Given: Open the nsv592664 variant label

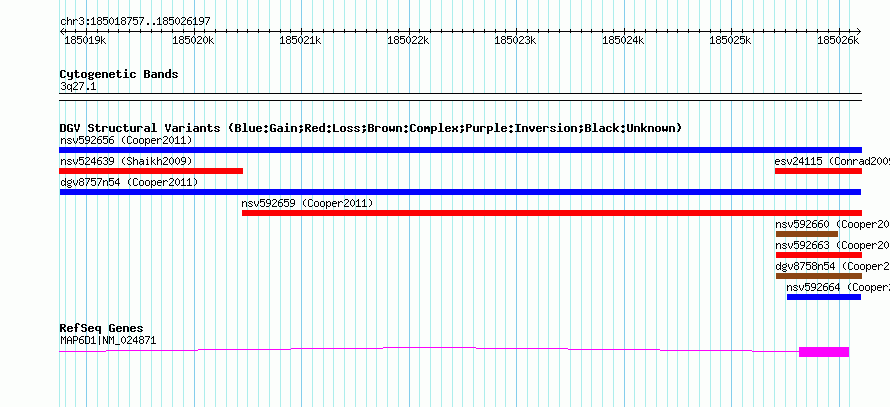Looking at the screenshot, I should click(838, 287).
